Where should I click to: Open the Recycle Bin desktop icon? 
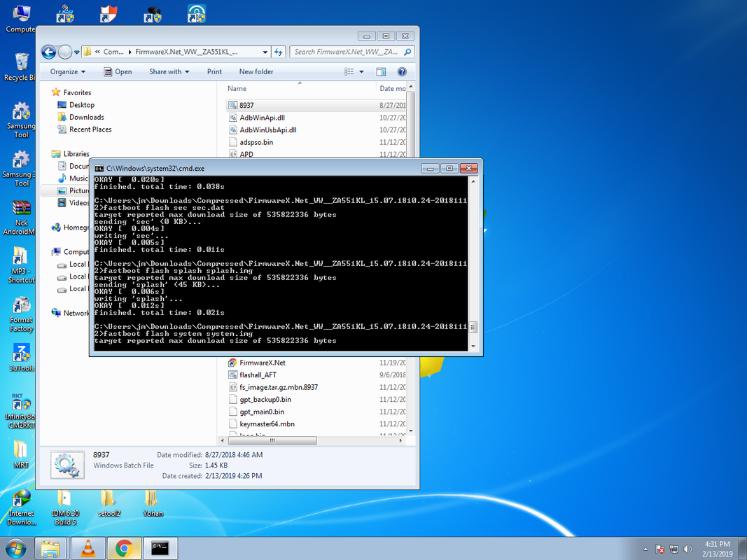pos(20,66)
